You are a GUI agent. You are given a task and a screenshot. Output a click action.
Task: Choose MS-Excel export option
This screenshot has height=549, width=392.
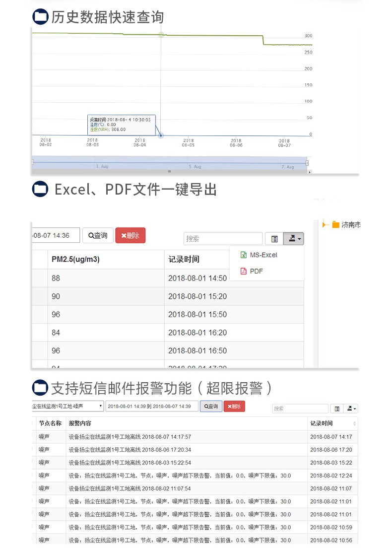pyautogui.click(x=263, y=255)
